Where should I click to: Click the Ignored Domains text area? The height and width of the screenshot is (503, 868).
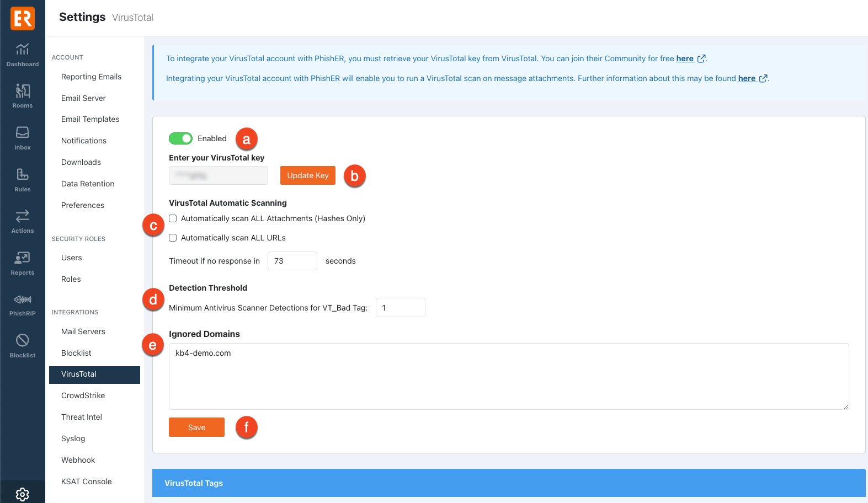click(509, 377)
